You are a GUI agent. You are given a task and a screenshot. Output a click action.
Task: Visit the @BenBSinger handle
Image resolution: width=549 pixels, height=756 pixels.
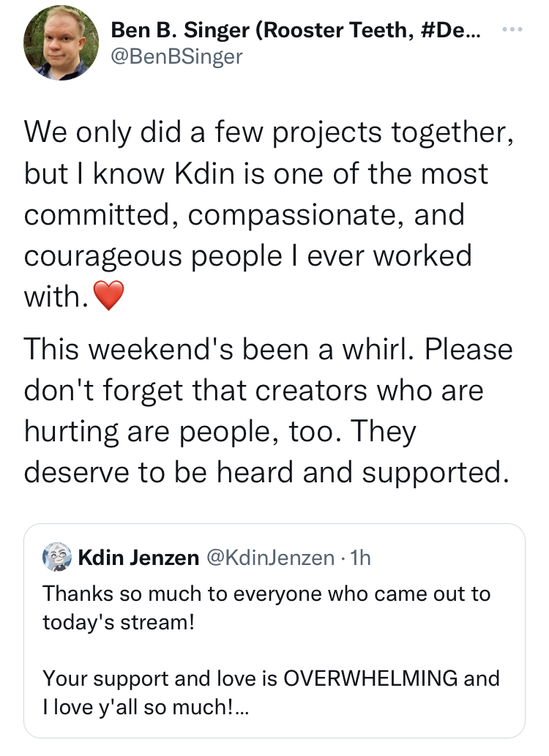[176, 56]
